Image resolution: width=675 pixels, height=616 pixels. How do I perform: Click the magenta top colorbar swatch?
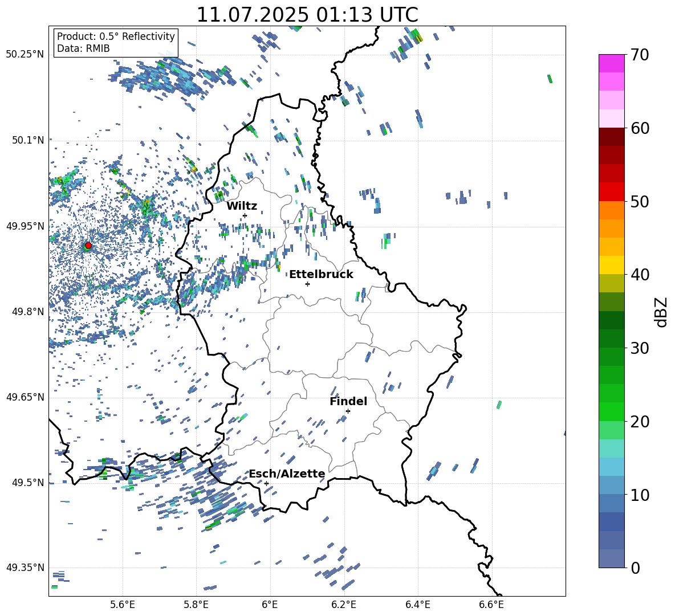611,63
